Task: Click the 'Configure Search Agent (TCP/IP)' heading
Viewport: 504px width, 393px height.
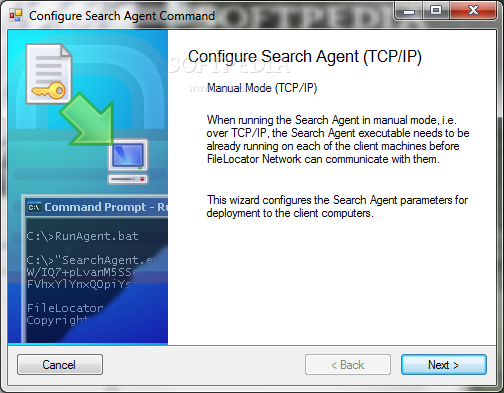Action: (305, 56)
